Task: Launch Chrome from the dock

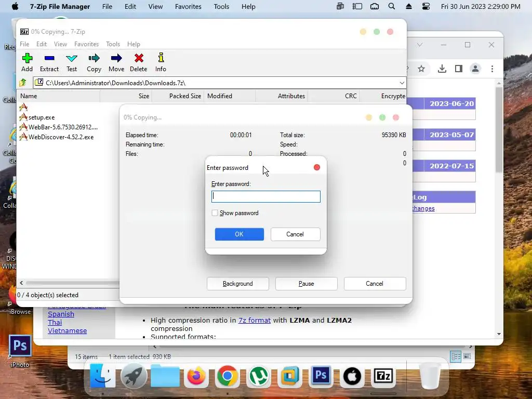Action: tap(228, 376)
